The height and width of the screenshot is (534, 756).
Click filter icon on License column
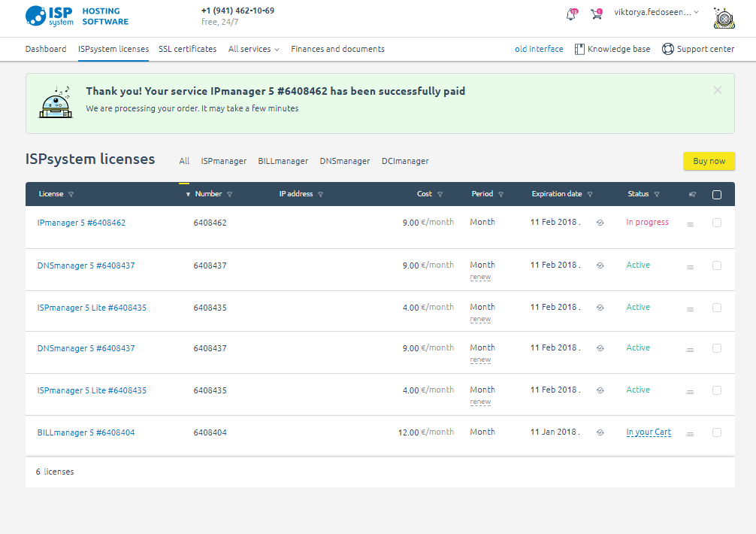coord(71,194)
